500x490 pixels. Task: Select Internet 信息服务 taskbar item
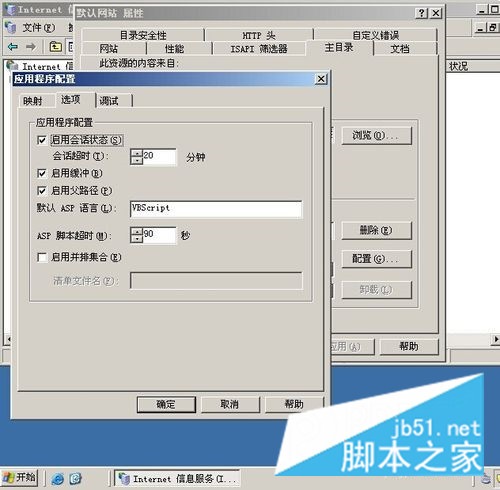(177, 479)
